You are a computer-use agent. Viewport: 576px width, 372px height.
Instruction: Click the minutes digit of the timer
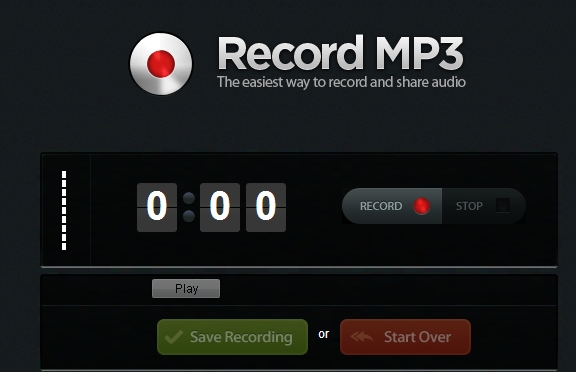point(157,207)
